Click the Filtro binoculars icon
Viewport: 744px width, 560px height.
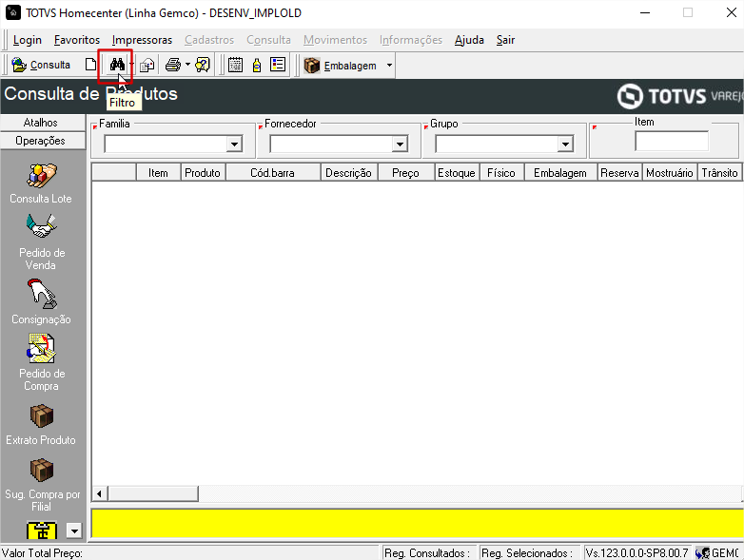pyautogui.click(x=117, y=65)
